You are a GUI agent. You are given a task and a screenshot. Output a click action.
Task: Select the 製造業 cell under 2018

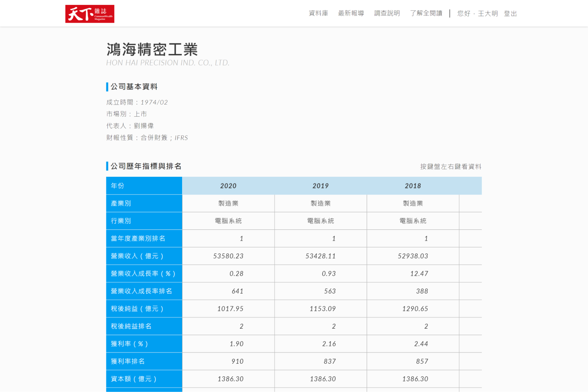point(413,203)
